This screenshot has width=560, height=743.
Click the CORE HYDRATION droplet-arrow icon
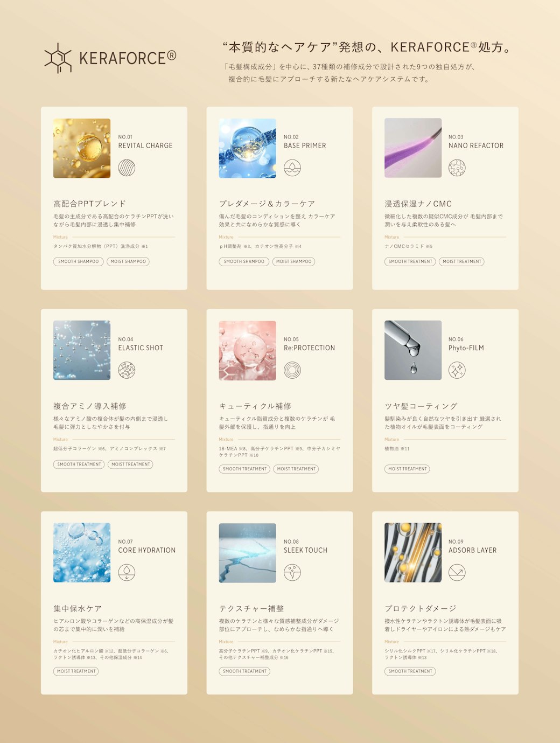point(127,572)
